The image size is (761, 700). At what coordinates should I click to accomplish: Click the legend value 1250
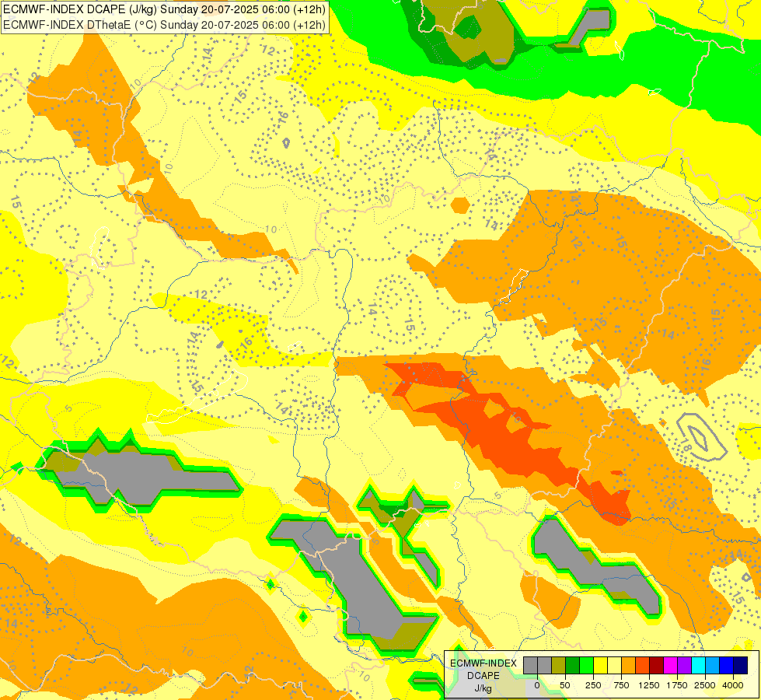649,685
